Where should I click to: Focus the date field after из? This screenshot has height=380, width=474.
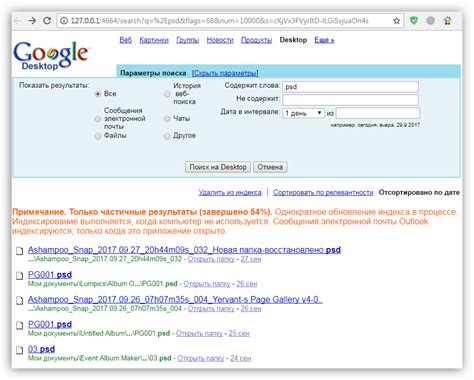(378, 113)
